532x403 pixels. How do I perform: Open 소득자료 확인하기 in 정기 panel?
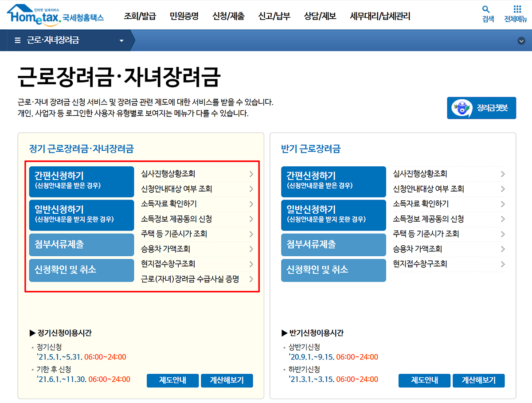197,204
